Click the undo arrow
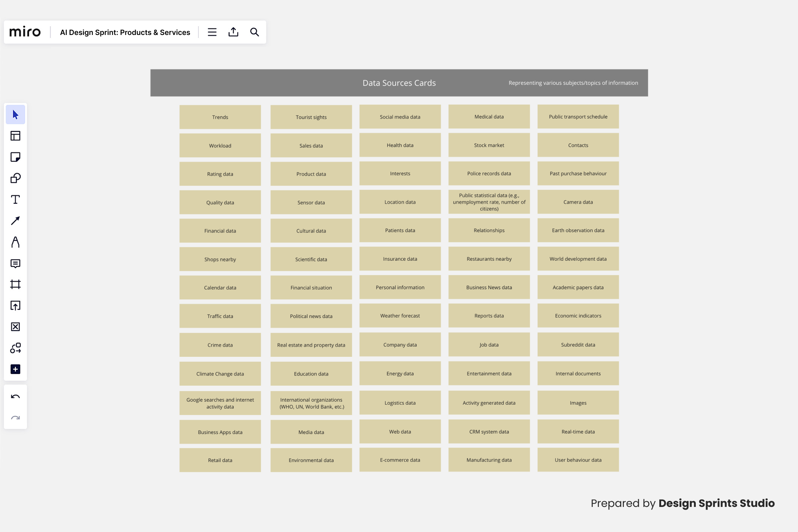Viewport: 798px width, 532px height. click(x=15, y=397)
